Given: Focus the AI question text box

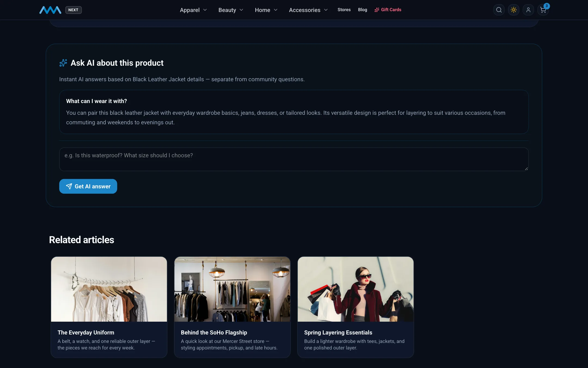Looking at the screenshot, I should [294, 159].
